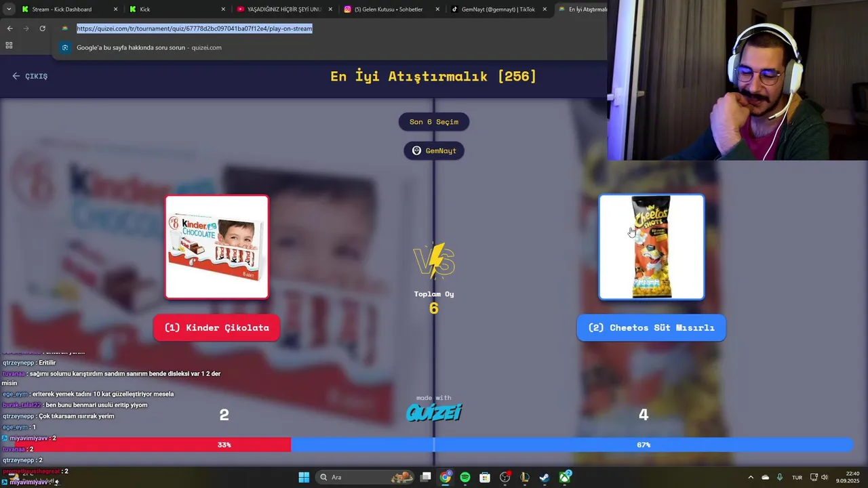Click the Son 6 Seçim badge
Image resolution: width=868 pixels, height=488 pixels.
coord(434,122)
